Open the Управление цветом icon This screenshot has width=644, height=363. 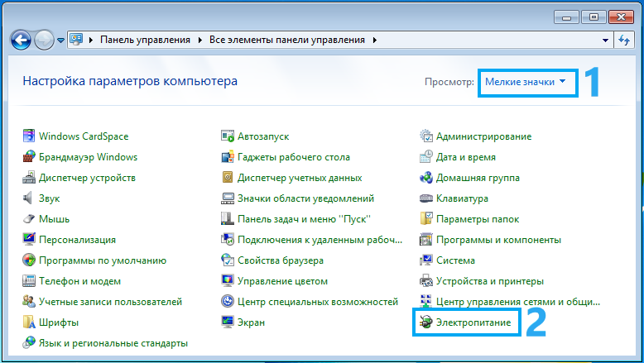point(228,281)
